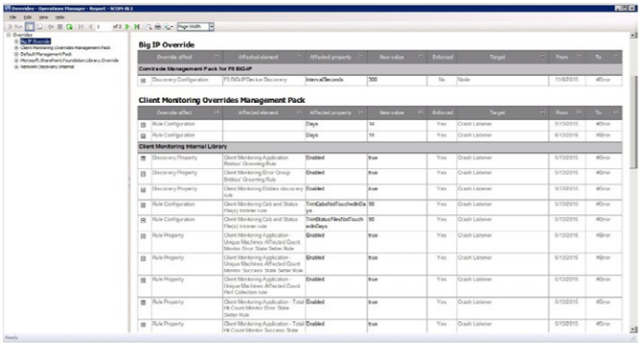Sort Client Monitoring table by Affected element
644x348 pixels.
tap(299, 112)
